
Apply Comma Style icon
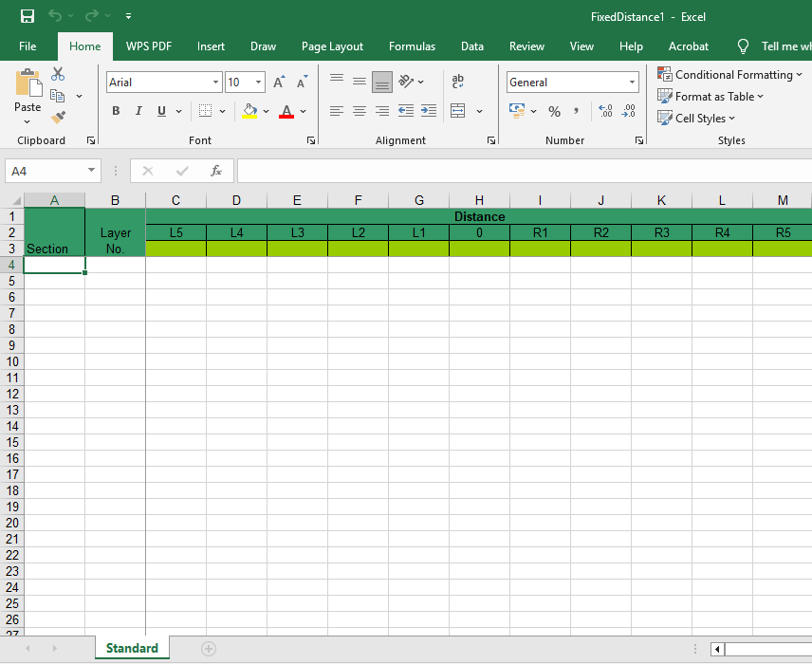[577, 111]
